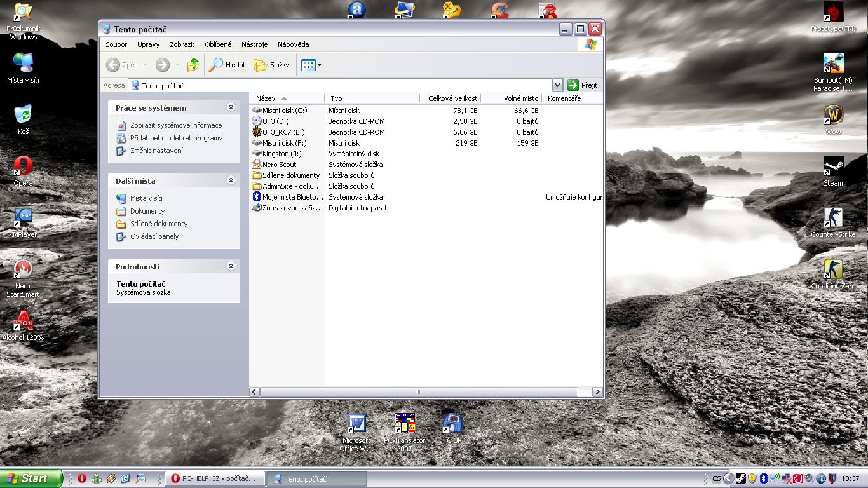The width and height of the screenshot is (868, 488).
Task: Collapse the Další místa panel
Action: (231, 180)
